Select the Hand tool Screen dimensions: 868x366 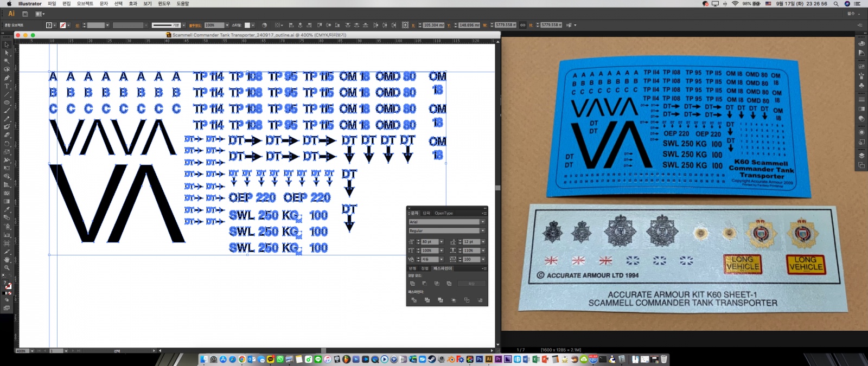(7, 260)
